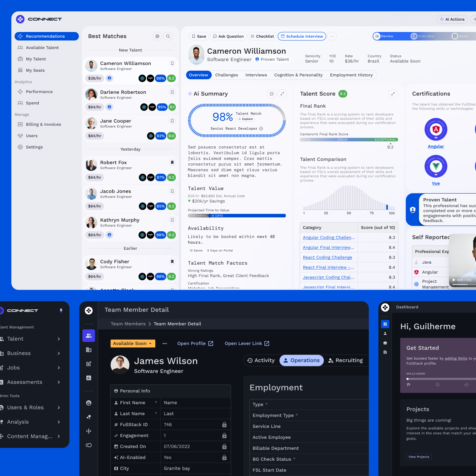This screenshot has width=476, height=476.
Task: Bookmark Darlene Robertson's match card
Action: (x=172, y=92)
